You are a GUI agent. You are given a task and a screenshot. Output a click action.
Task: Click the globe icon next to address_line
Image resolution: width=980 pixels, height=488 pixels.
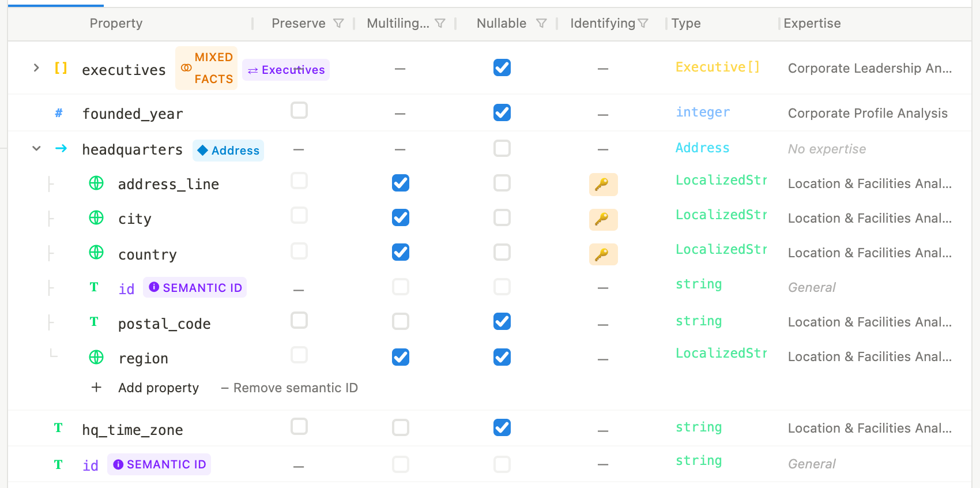point(96,183)
